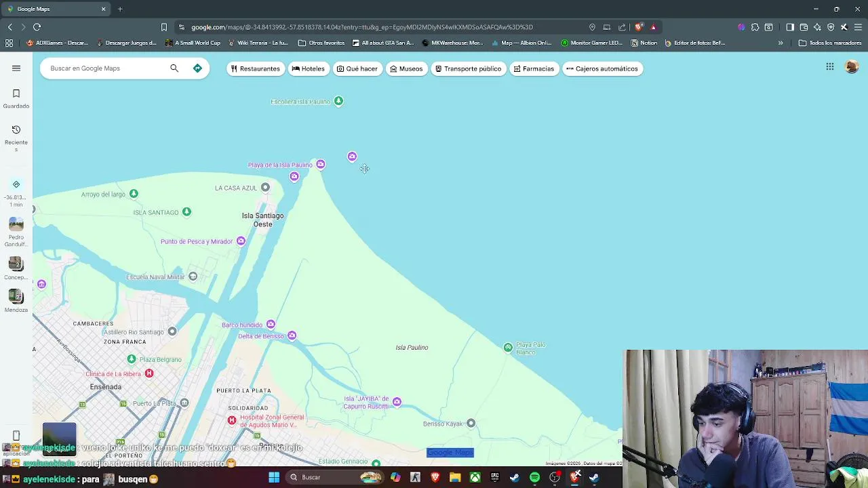Image resolution: width=868 pixels, height=488 pixels.
Task: Open the Windows Start menu
Action: (x=274, y=477)
